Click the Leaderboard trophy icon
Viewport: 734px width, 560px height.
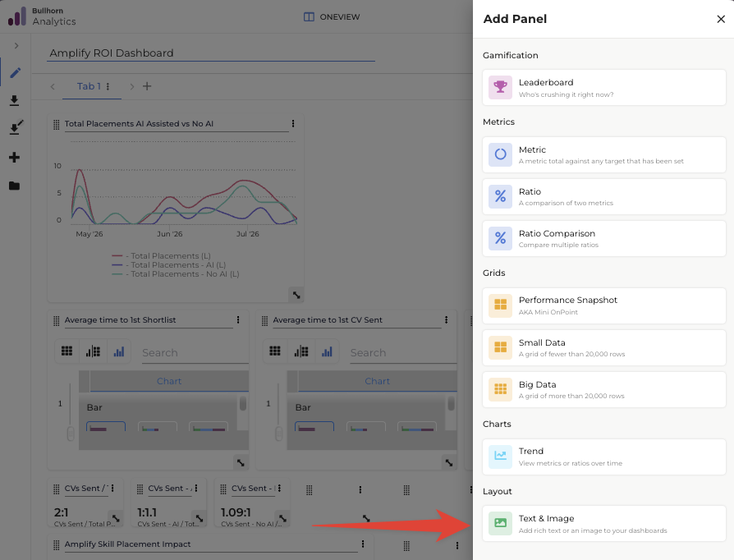[x=500, y=87]
